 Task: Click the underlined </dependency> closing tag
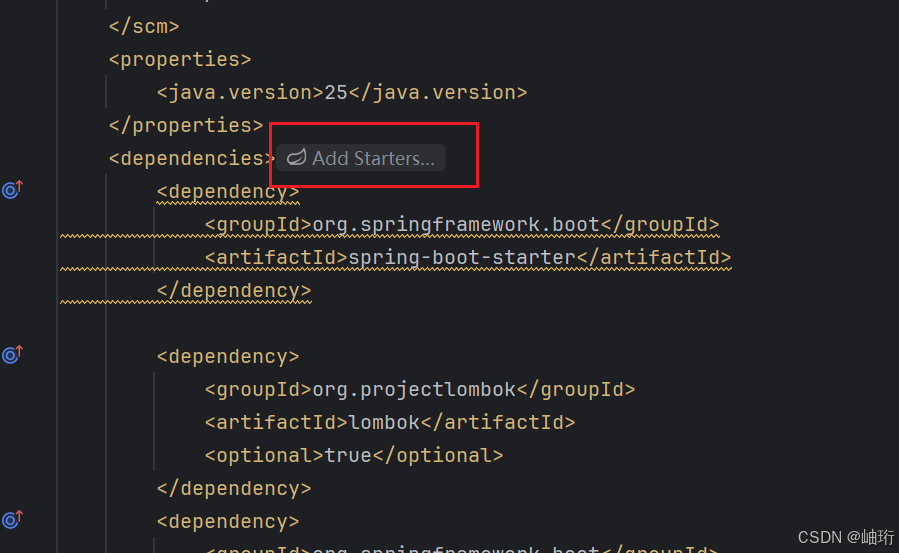click(234, 291)
